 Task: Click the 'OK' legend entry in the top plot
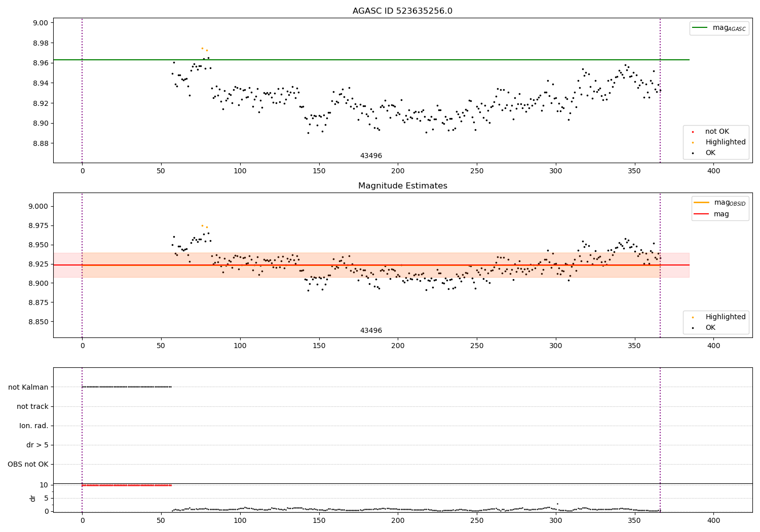pos(704,153)
